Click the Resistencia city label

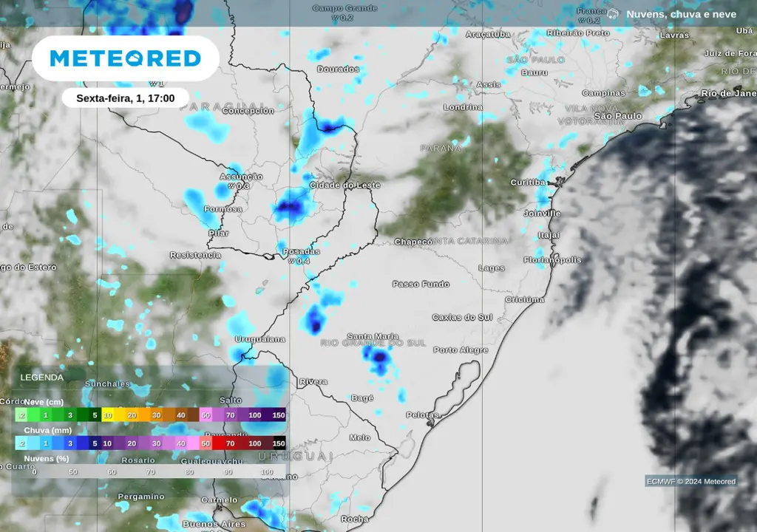pos(195,255)
